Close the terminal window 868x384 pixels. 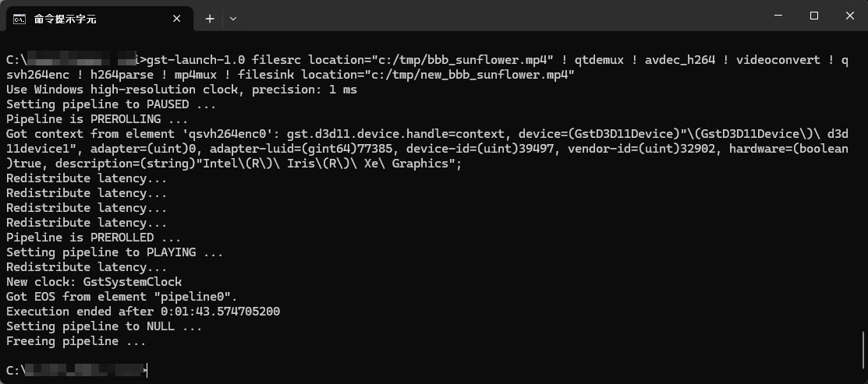(x=850, y=16)
